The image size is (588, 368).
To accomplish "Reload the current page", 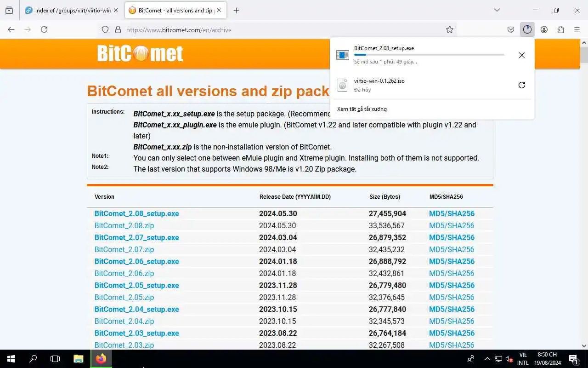I will (x=44, y=29).
